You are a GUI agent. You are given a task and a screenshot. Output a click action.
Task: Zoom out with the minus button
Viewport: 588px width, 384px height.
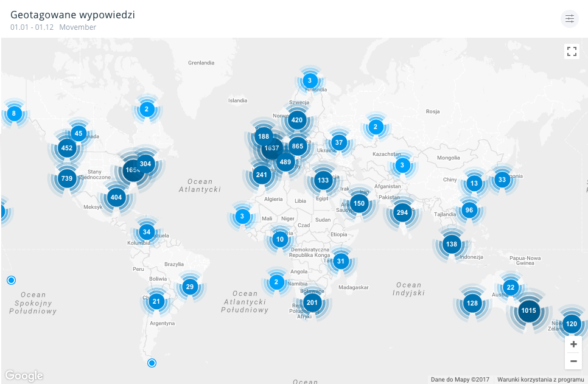point(573,361)
